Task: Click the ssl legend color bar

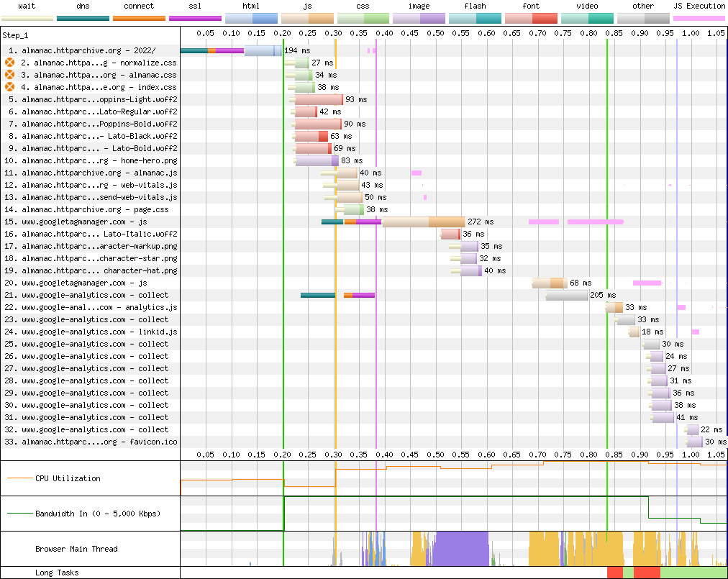Action: click(x=195, y=18)
